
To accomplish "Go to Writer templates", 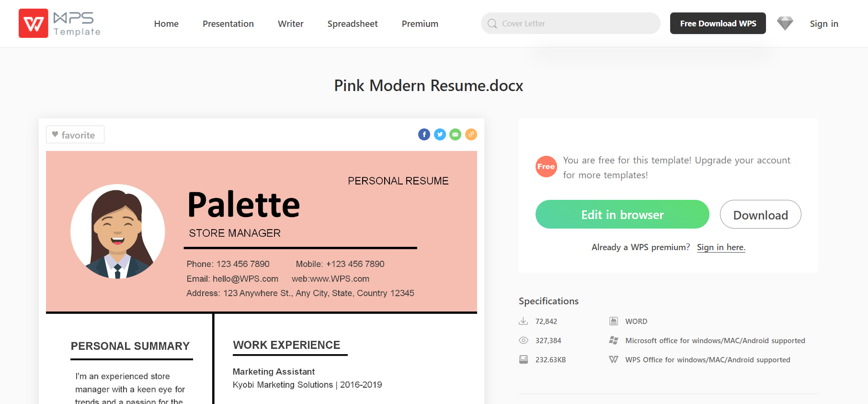I will click(291, 23).
